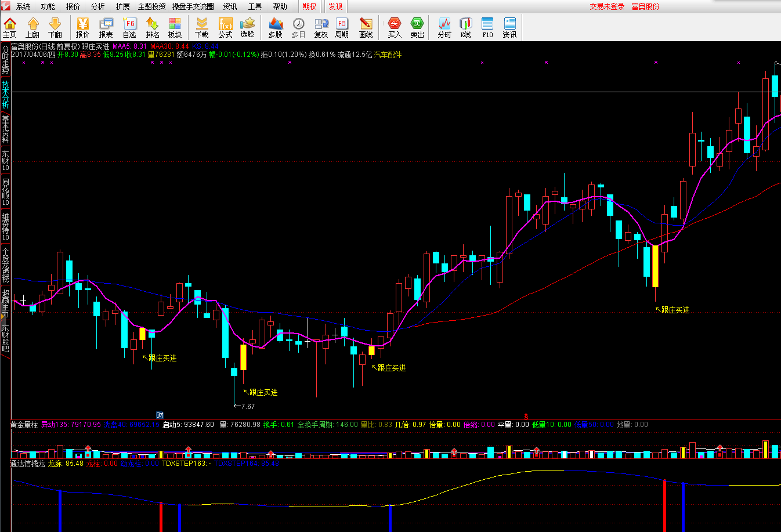Click the application logo icon in menu bar
This screenshot has width=781, height=532.
(6, 6)
